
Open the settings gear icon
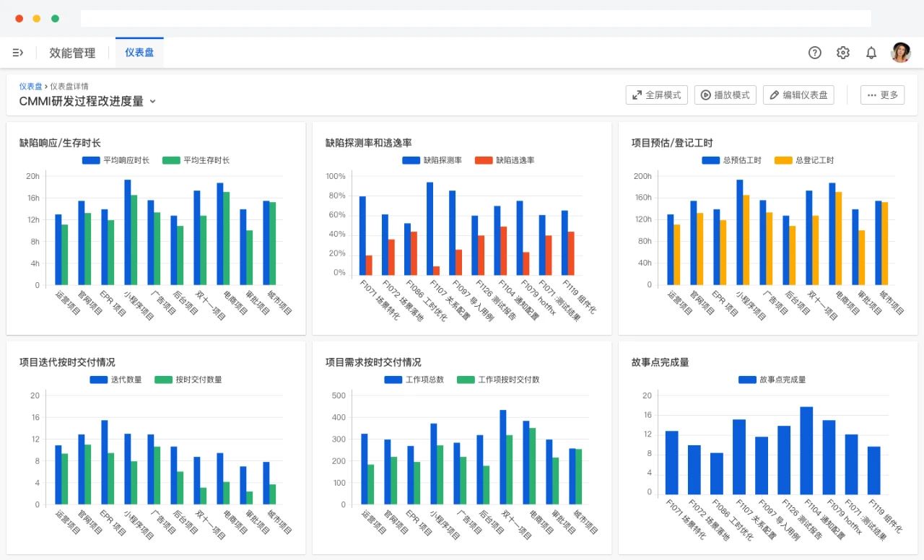point(842,52)
